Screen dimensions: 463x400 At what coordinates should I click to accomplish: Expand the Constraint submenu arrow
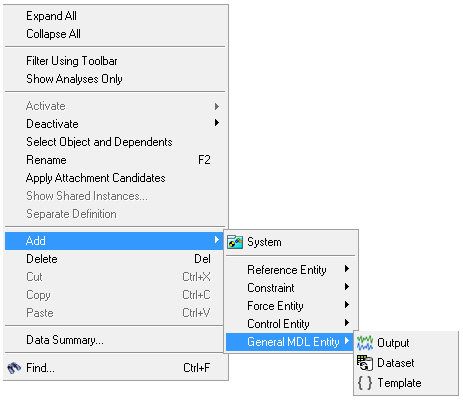347,287
